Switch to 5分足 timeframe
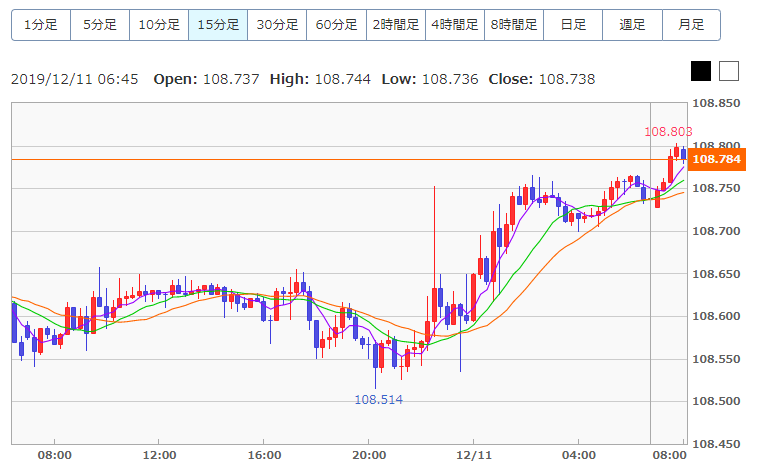This screenshot has height=470, width=757. tap(100, 25)
